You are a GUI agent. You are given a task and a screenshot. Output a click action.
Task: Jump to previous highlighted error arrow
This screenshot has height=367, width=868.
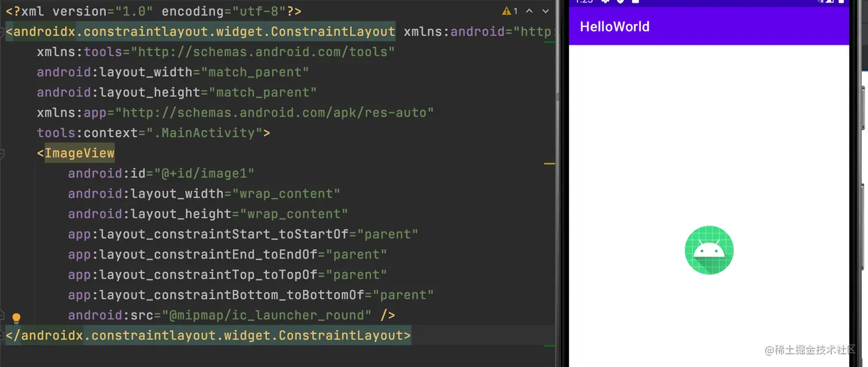529,11
